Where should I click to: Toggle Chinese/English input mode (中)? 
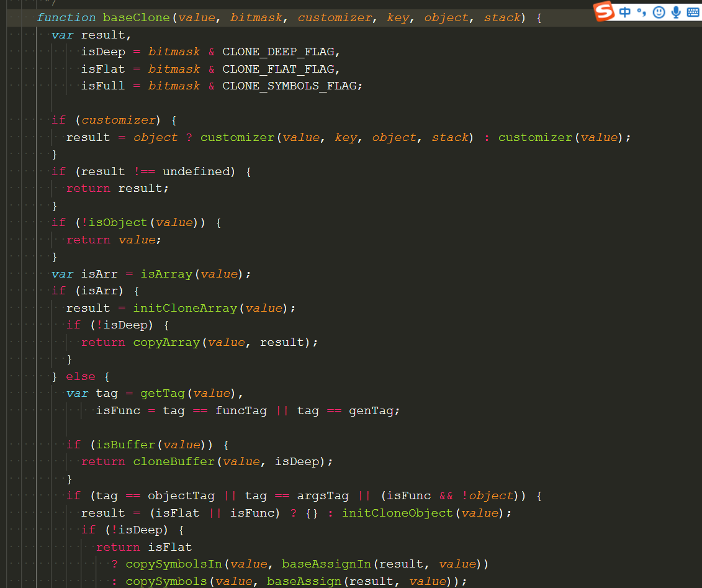[x=625, y=12]
